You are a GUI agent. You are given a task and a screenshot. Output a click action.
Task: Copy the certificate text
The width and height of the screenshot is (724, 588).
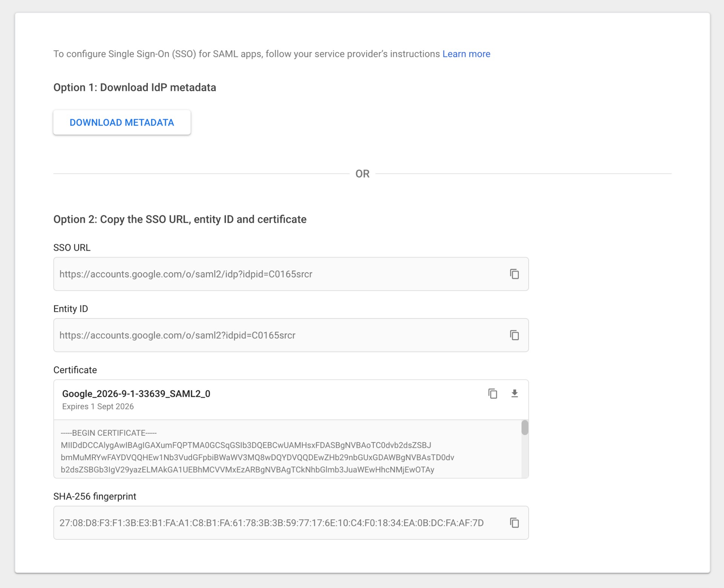pos(493,394)
